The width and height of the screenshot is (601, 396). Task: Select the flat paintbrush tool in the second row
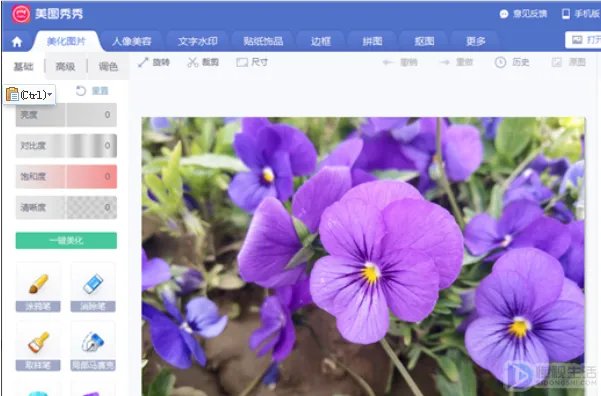(38, 346)
